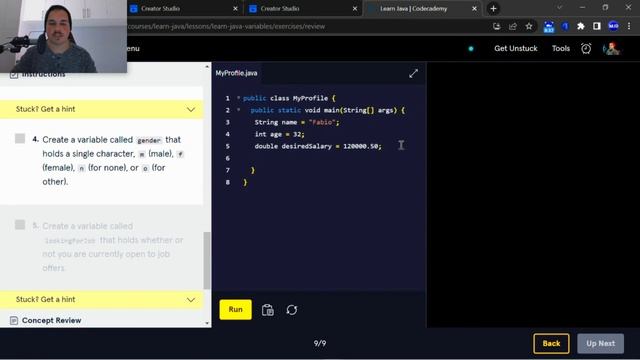This screenshot has width=640, height=360.
Task: Toggle the browser side panel icon
Action: point(597,26)
